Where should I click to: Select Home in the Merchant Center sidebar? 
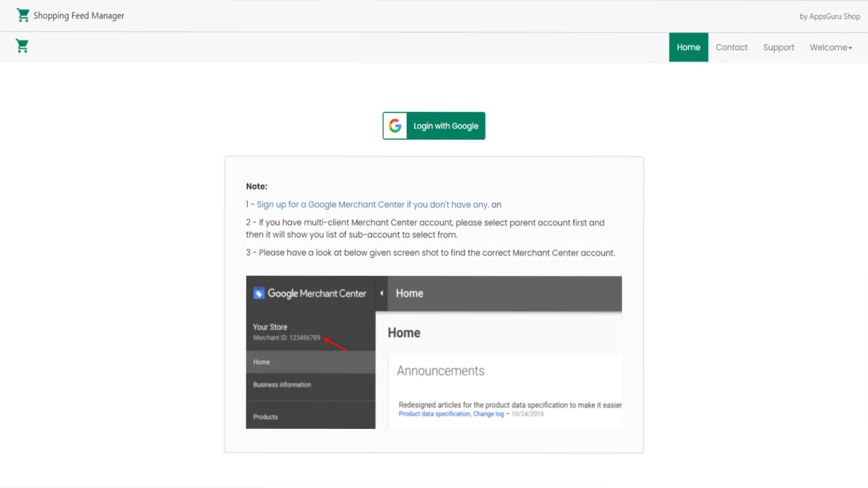tap(261, 362)
